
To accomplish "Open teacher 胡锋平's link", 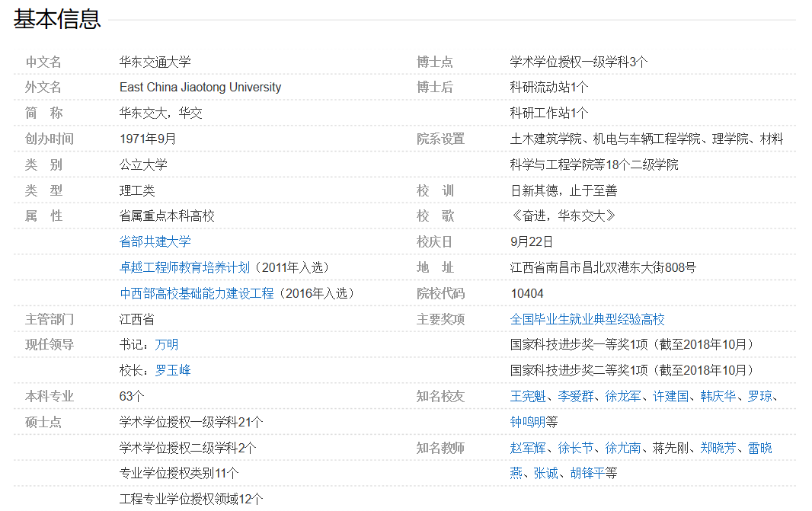I will click(587, 473).
